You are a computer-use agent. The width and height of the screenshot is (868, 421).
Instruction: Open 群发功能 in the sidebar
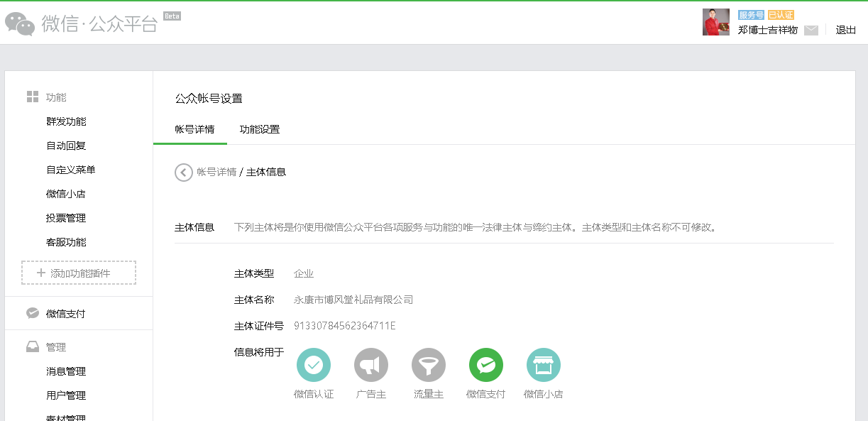coord(66,121)
